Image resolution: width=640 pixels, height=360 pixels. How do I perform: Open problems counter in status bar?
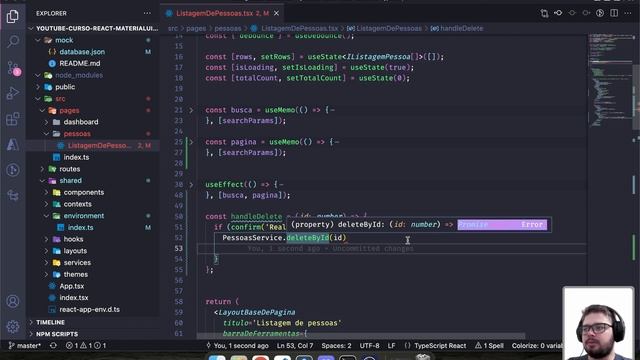coord(86,346)
